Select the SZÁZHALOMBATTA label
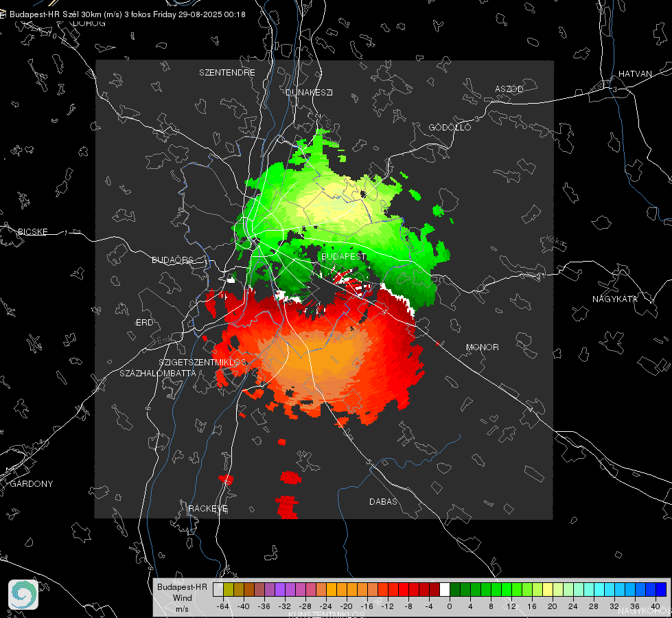 tap(158, 374)
